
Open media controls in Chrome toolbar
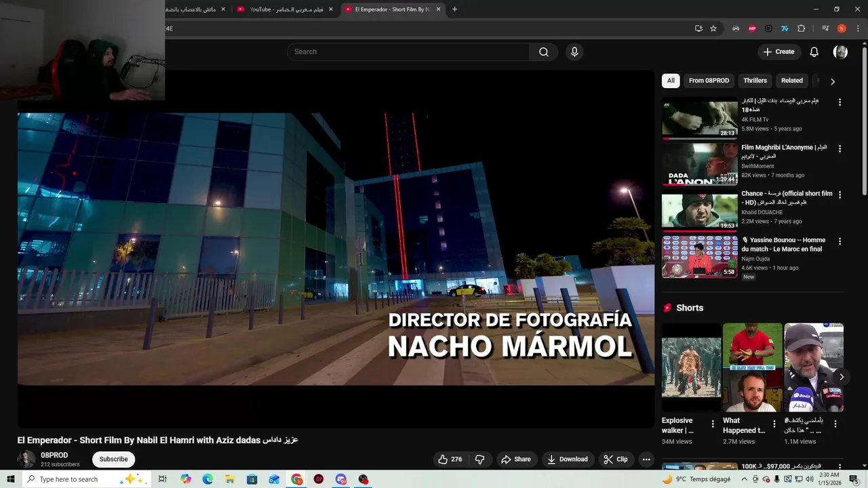coord(825,28)
